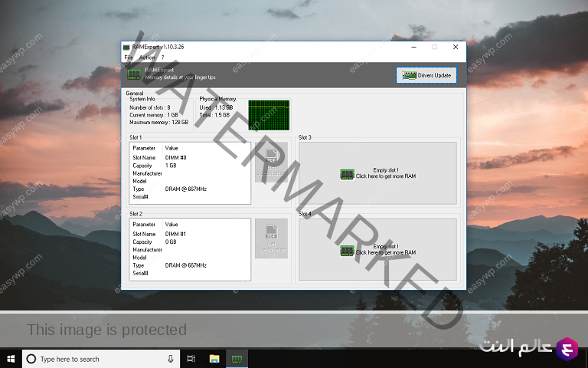Select the 0 GB capacity value in Slot 2

(x=171, y=242)
